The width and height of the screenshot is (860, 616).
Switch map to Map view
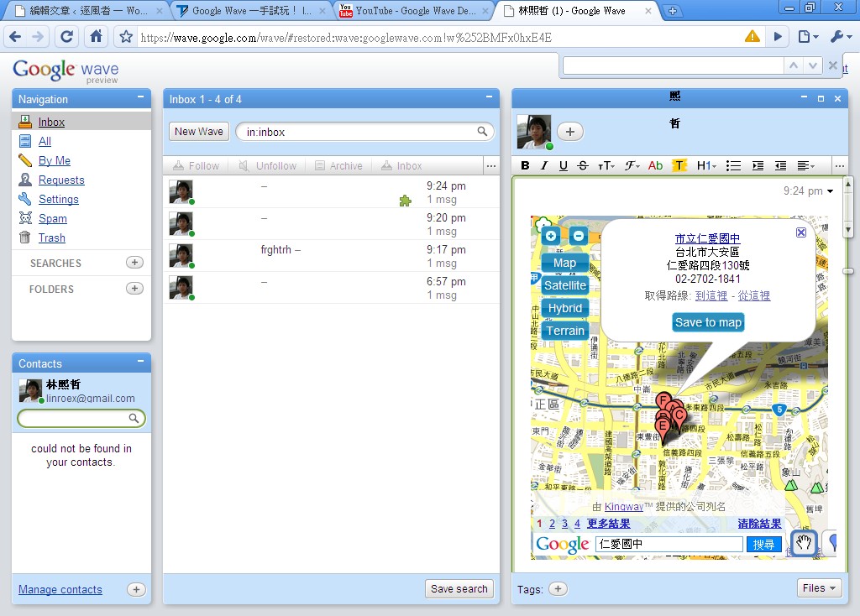(564, 263)
